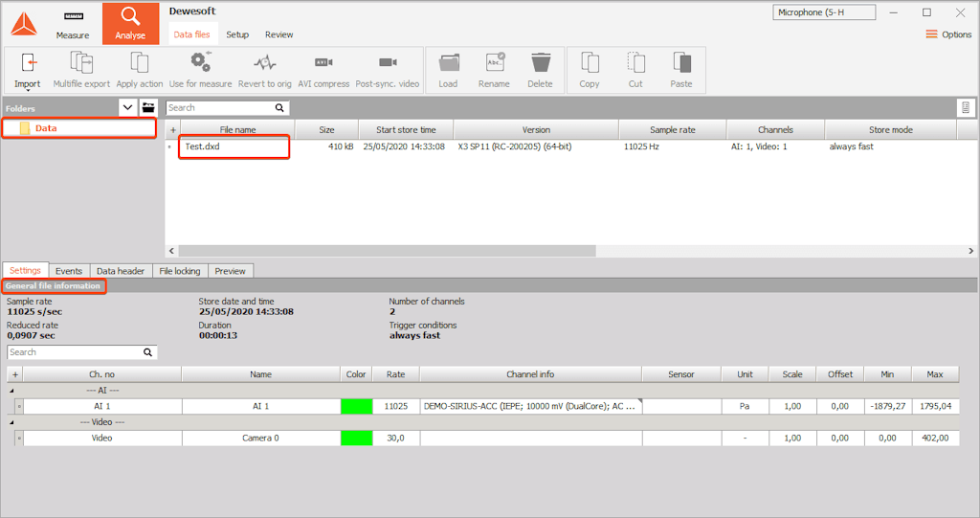Open the Data files tab
980x518 pixels.
coord(191,34)
